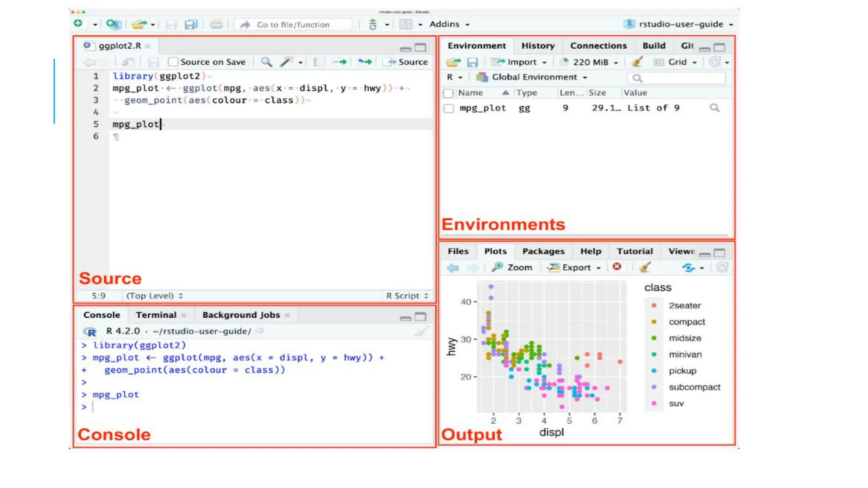Remove current plot with red X icon
The width and height of the screenshot is (868, 488).
pyautogui.click(x=617, y=267)
